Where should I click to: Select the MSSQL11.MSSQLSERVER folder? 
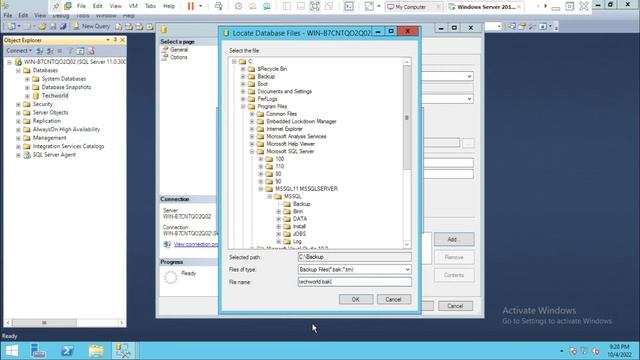[306, 189]
